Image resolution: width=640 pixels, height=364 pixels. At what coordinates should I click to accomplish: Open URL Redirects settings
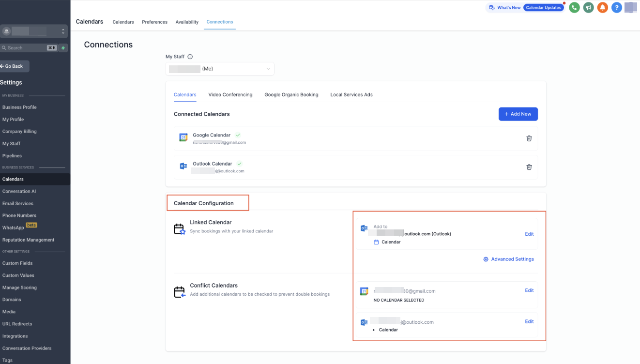click(x=17, y=324)
